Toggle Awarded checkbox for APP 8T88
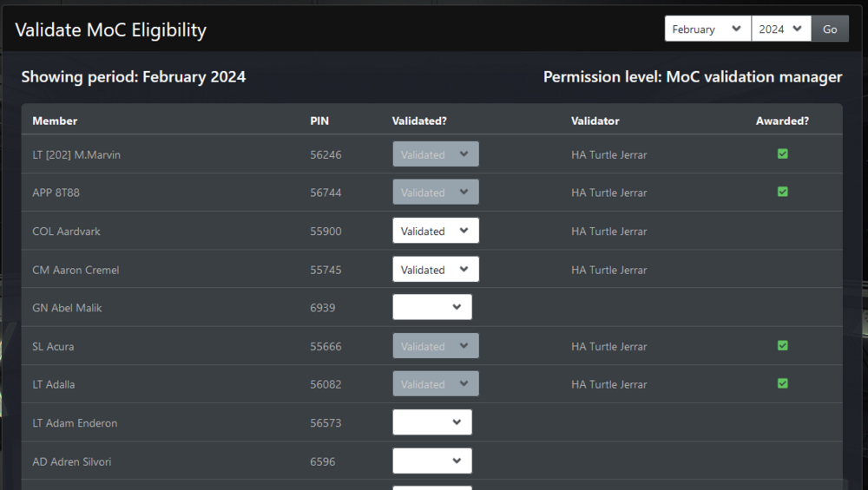 pyautogui.click(x=782, y=193)
